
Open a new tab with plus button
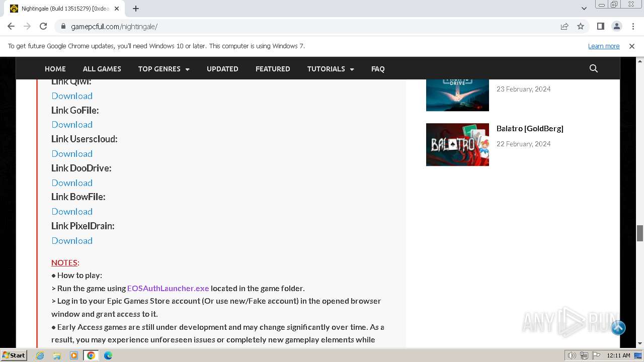click(136, 9)
